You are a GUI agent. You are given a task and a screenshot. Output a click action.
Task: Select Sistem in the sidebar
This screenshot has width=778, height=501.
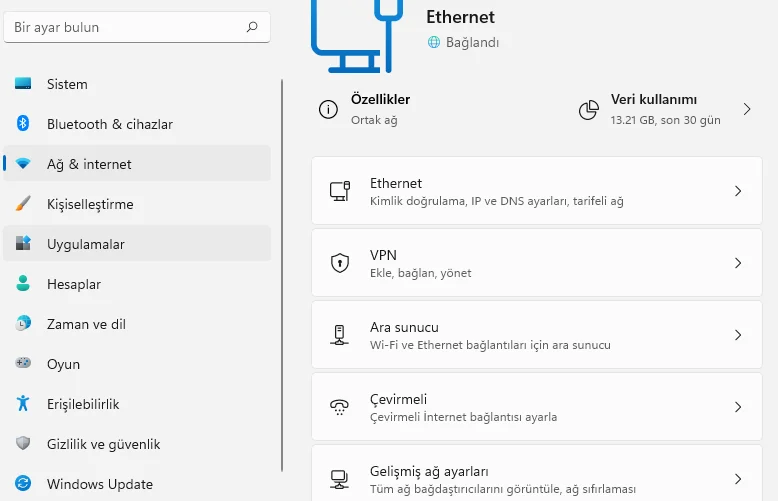[x=137, y=84]
